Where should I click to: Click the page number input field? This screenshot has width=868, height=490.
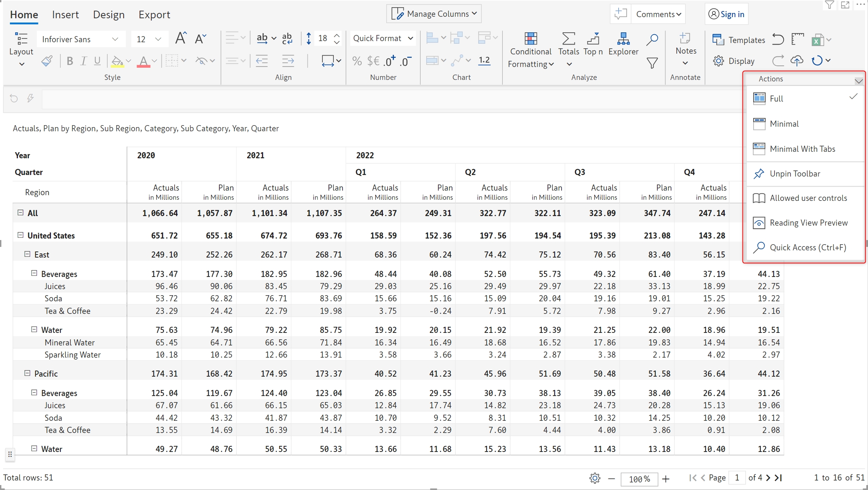coord(737,477)
